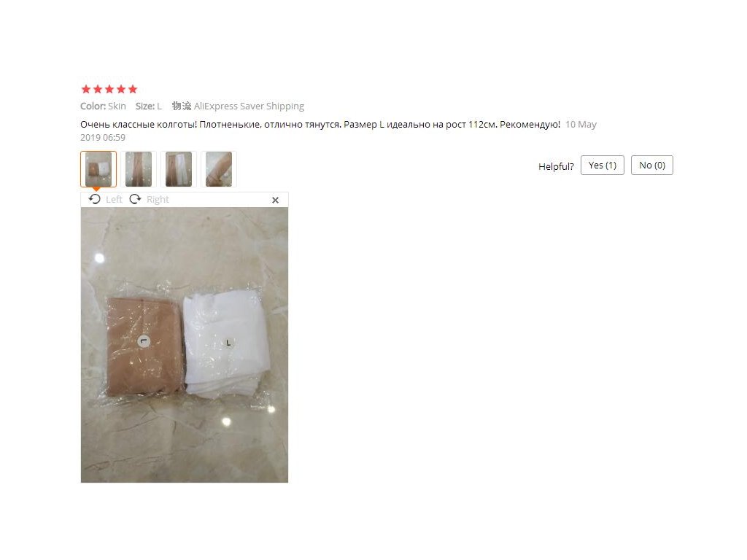Click the enlarged photo of tights packages
The image size is (747, 560).
(185, 345)
